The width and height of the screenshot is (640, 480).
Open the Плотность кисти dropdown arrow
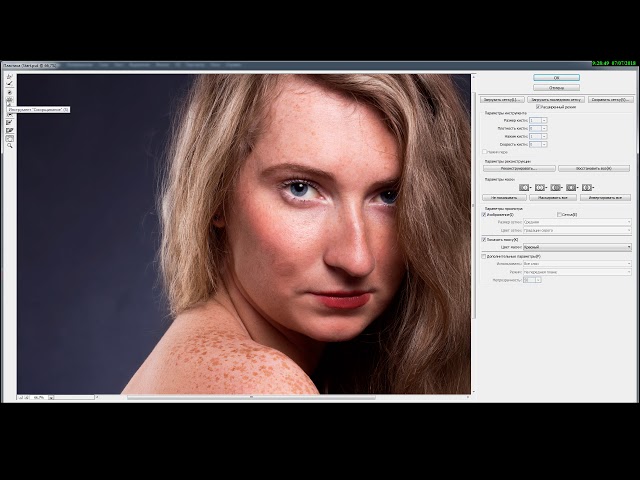coord(544,128)
